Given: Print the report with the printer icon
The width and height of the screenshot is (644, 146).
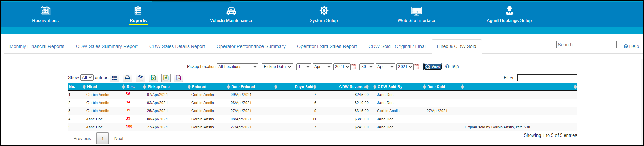Looking at the screenshot, I should (128, 78).
